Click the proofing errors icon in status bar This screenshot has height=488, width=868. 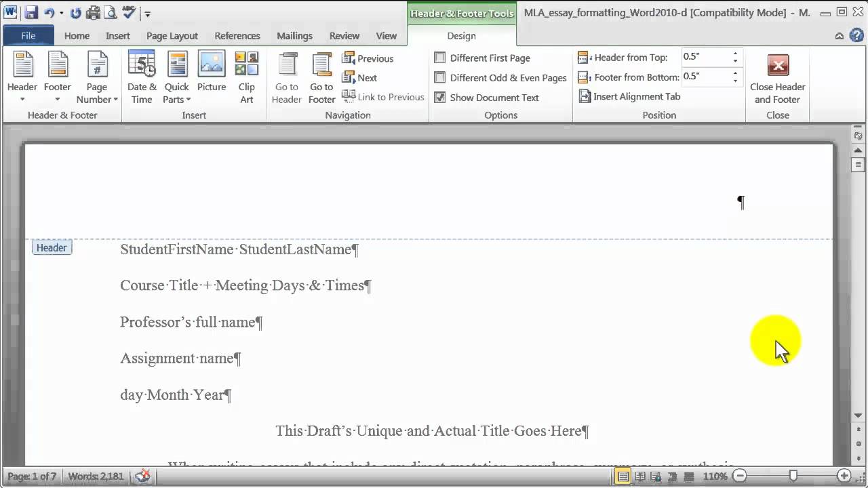142,476
